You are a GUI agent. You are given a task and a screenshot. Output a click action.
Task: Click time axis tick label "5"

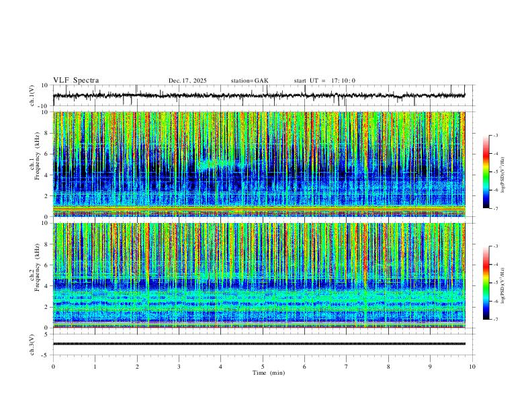[263, 367]
